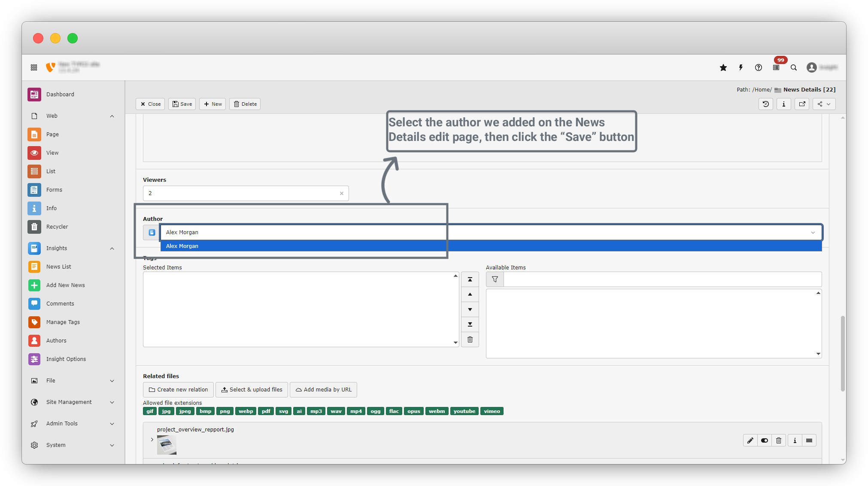868x486 pixels.
Task: Open record history icon in toolbar
Action: point(766,104)
